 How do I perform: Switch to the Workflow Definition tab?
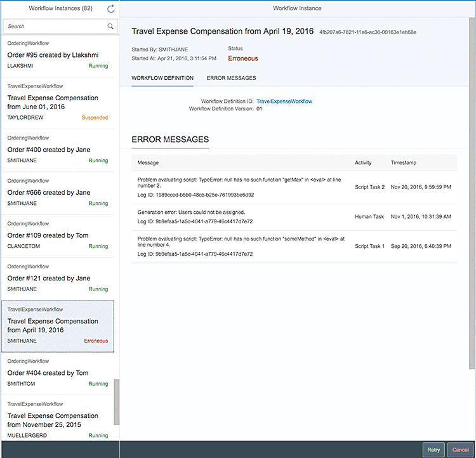click(162, 78)
